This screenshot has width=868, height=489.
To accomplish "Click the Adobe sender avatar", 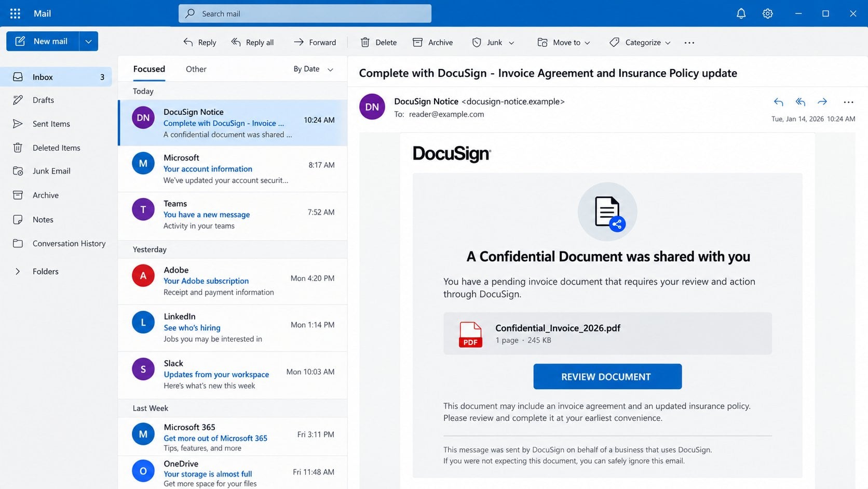I will (x=143, y=276).
